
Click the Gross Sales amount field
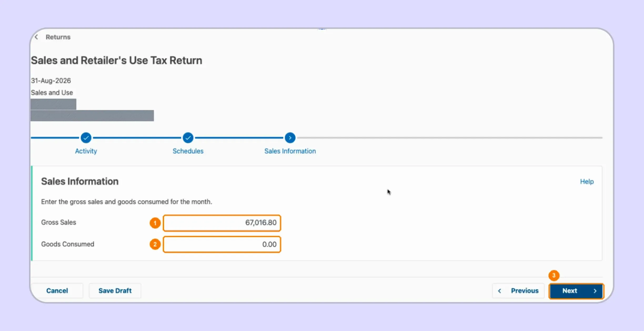pyautogui.click(x=222, y=223)
